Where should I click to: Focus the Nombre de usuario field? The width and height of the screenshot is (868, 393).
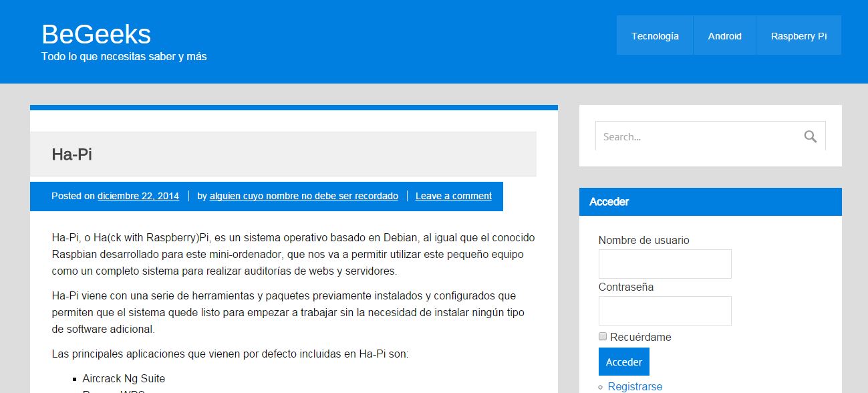click(x=665, y=263)
